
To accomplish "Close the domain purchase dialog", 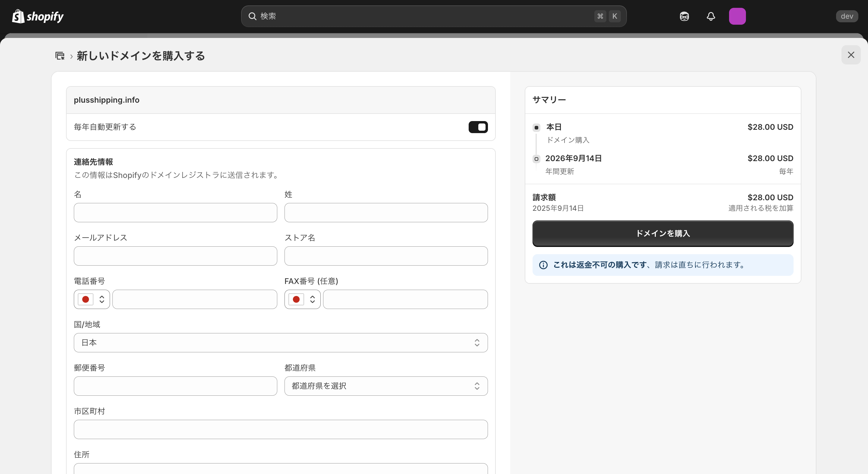I will (851, 55).
